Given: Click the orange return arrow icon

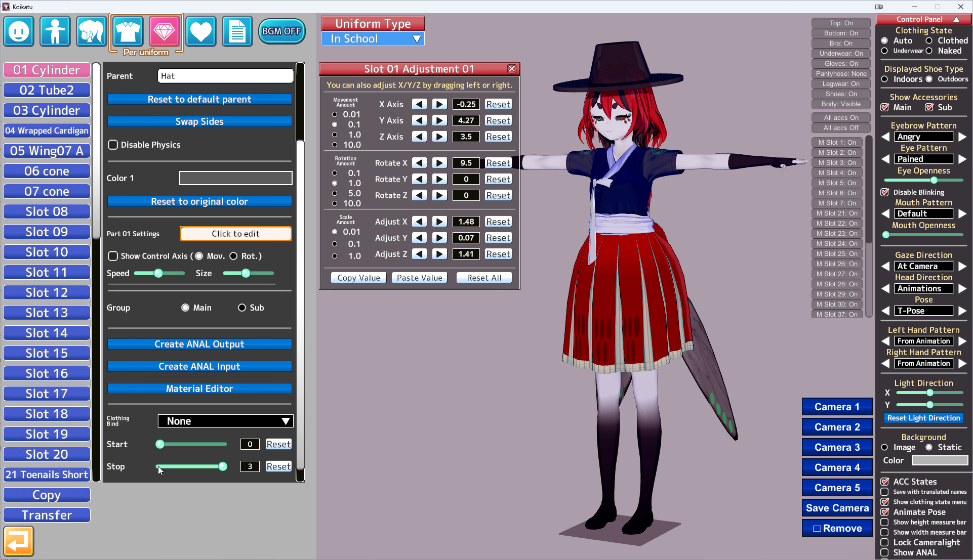Looking at the screenshot, I should [19, 541].
